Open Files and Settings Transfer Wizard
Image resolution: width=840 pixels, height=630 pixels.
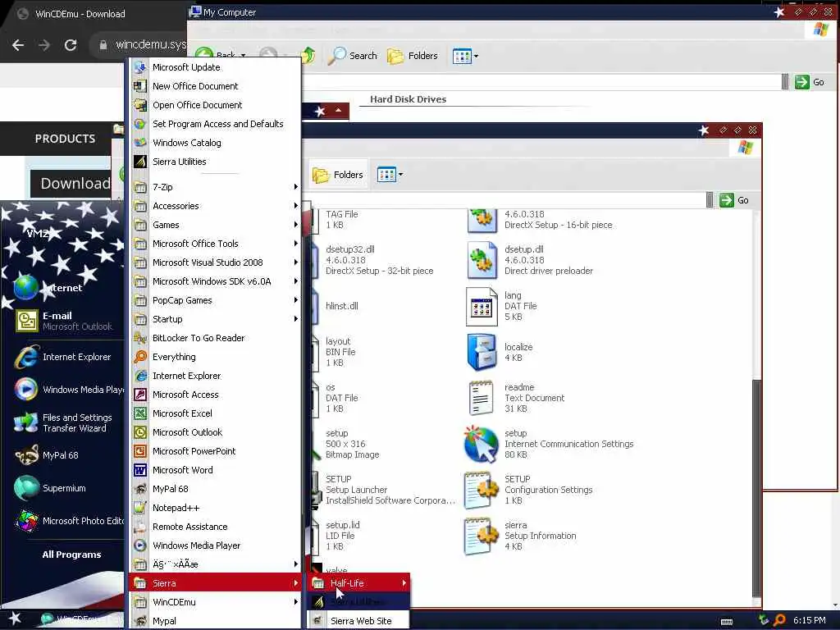[70, 422]
